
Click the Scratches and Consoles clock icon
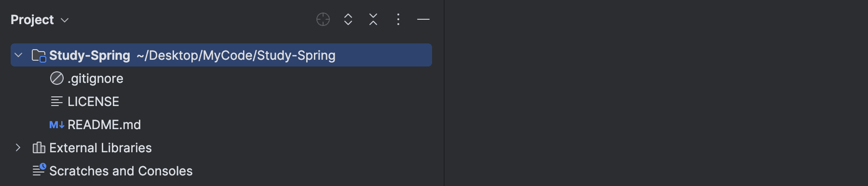(39, 170)
